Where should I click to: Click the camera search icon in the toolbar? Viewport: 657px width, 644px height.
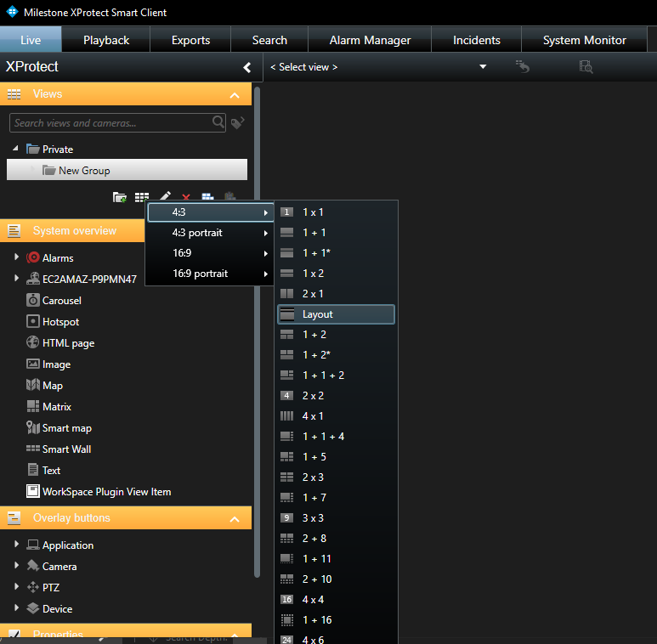click(x=586, y=66)
